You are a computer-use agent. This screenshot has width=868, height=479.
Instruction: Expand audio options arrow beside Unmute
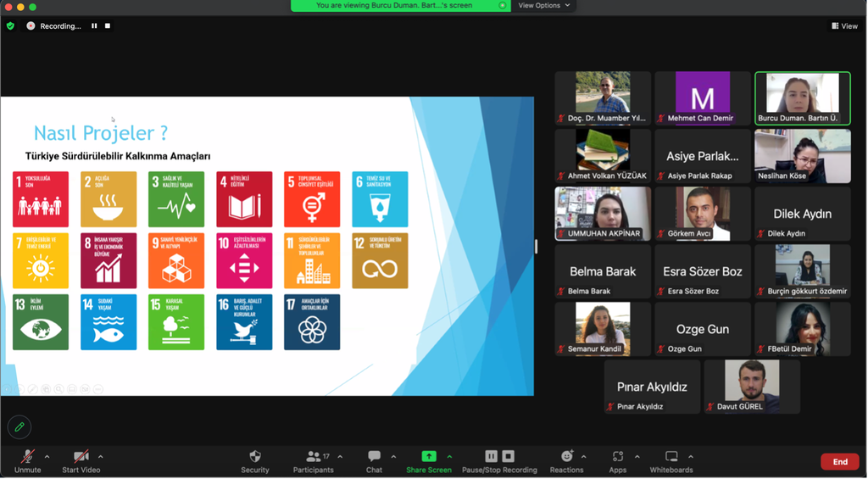(x=47, y=456)
